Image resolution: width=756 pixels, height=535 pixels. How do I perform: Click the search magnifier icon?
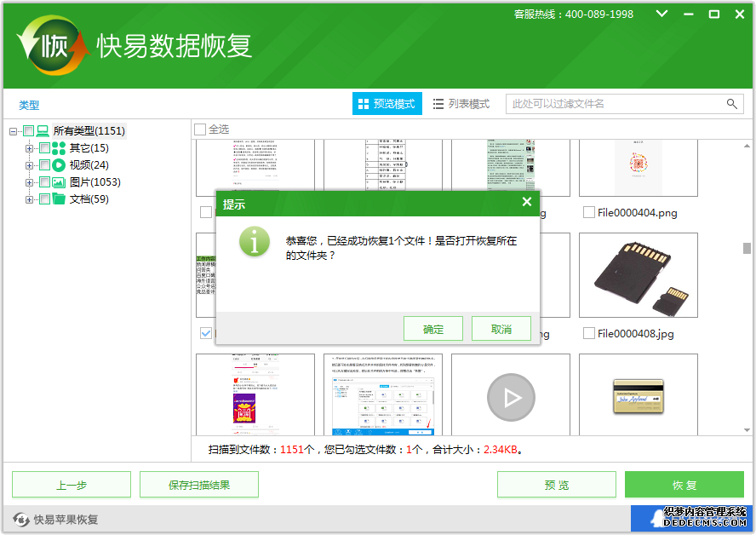pyautogui.click(x=731, y=104)
